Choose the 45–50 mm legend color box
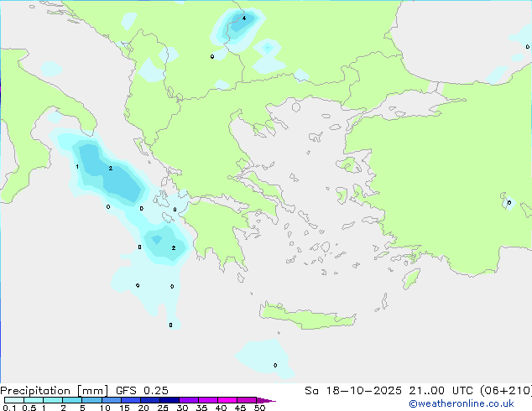 point(247,400)
